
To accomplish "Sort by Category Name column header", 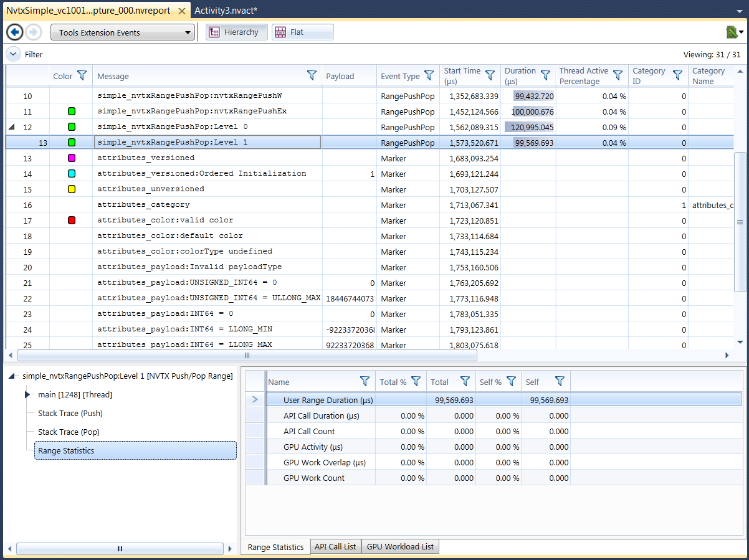I will pyautogui.click(x=710, y=76).
